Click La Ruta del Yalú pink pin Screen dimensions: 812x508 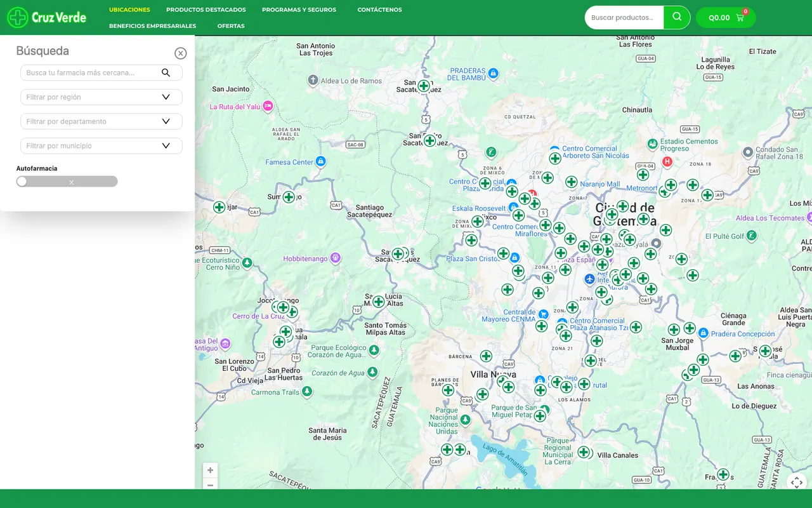pos(268,106)
